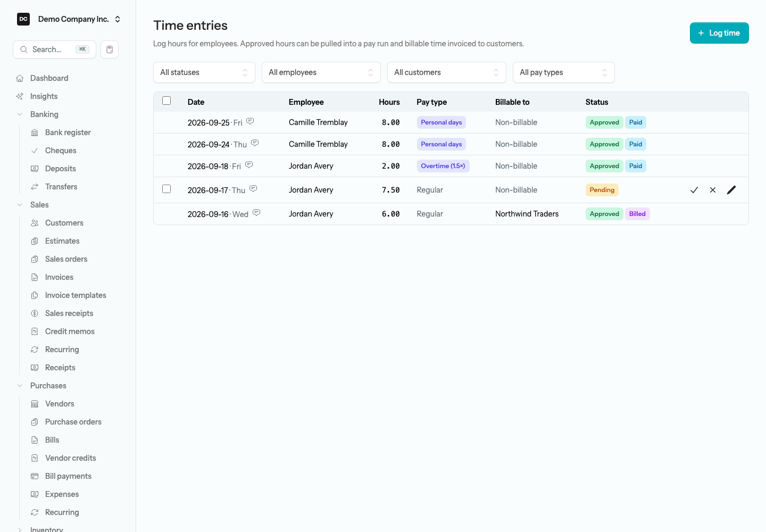This screenshot has width=766, height=532.
Task: Click the Search input field
Action: point(54,49)
